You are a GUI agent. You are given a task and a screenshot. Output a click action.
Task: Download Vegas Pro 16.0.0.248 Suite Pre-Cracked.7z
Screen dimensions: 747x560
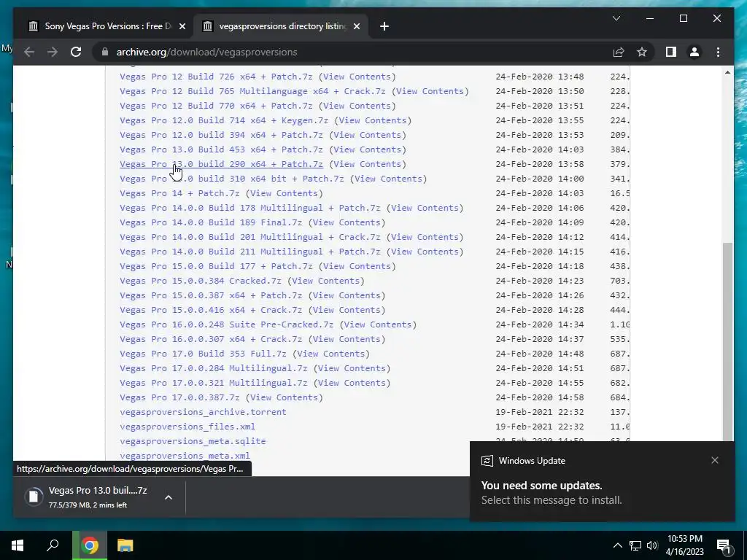point(226,324)
